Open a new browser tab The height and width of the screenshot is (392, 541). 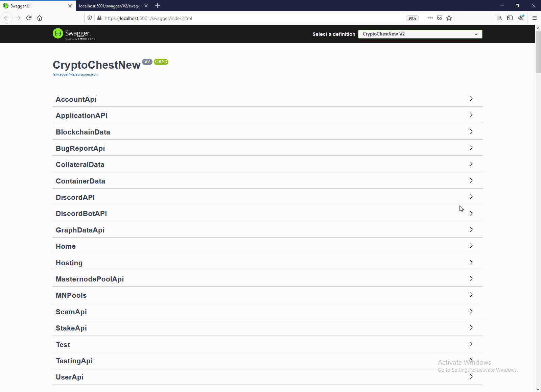click(x=158, y=5)
